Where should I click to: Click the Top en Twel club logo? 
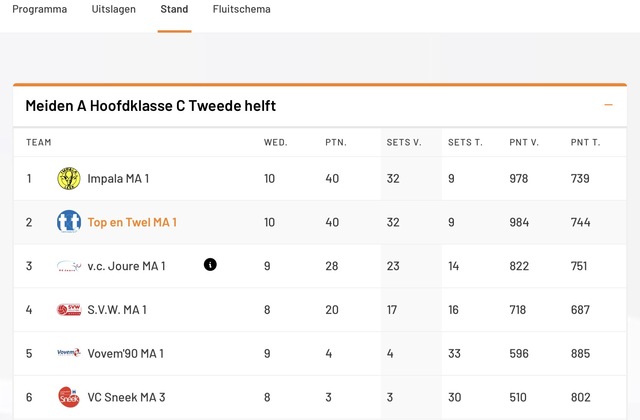(68, 222)
